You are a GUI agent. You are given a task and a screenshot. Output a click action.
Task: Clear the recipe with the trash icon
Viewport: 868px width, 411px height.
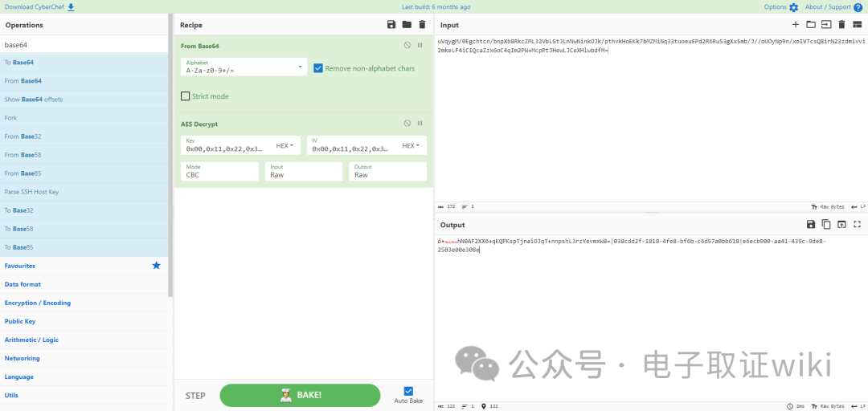(423, 24)
